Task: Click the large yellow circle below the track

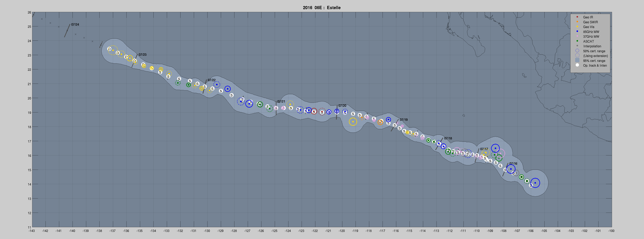Action: (353, 122)
